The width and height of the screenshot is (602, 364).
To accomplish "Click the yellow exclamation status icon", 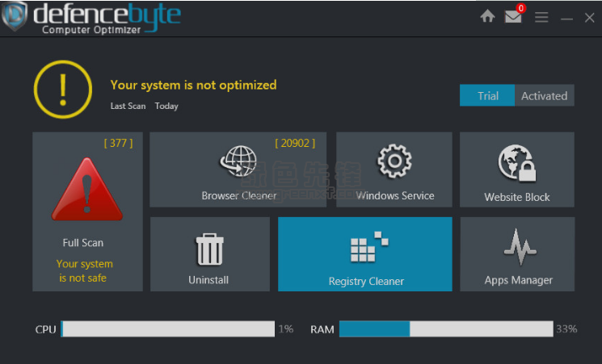I will pyautogui.click(x=62, y=88).
